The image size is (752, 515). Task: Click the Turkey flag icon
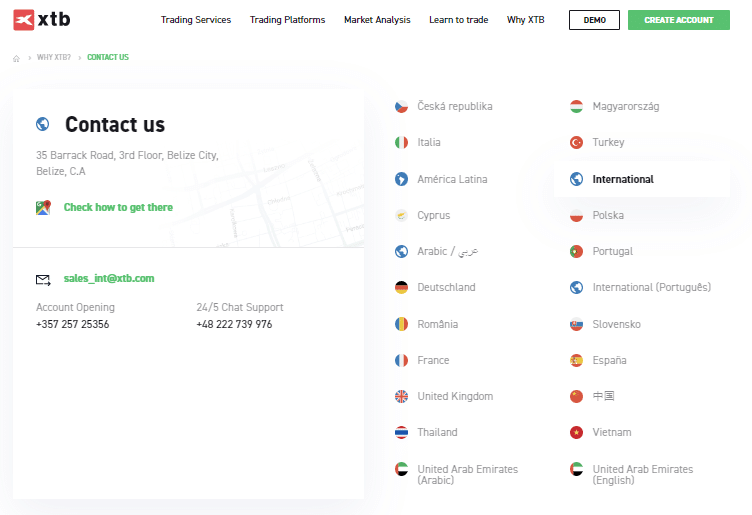(576, 143)
